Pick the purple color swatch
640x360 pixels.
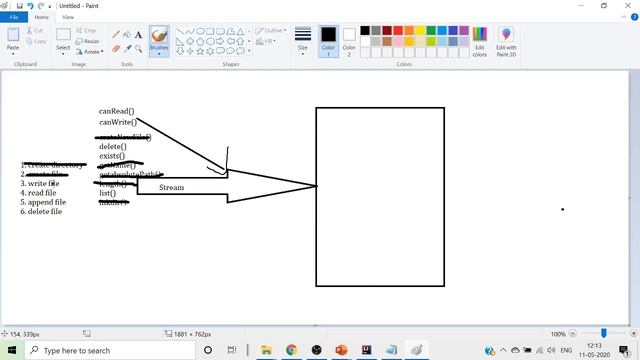[464, 31]
